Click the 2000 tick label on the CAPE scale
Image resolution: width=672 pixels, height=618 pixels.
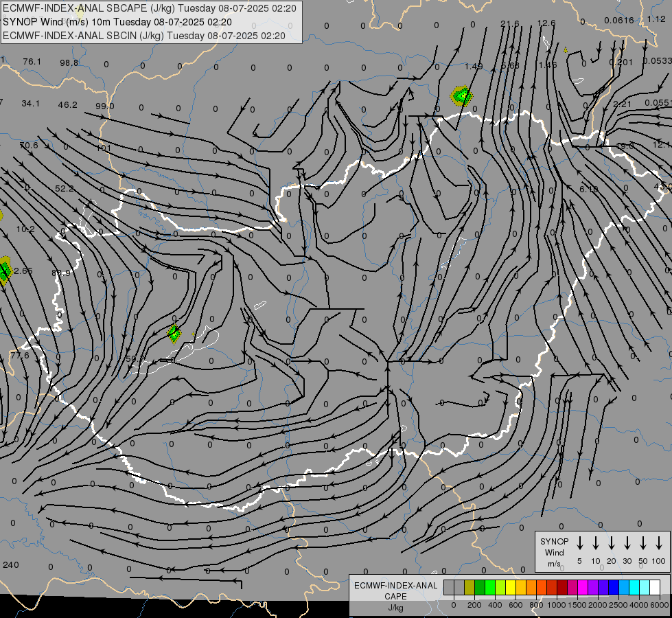597,605
